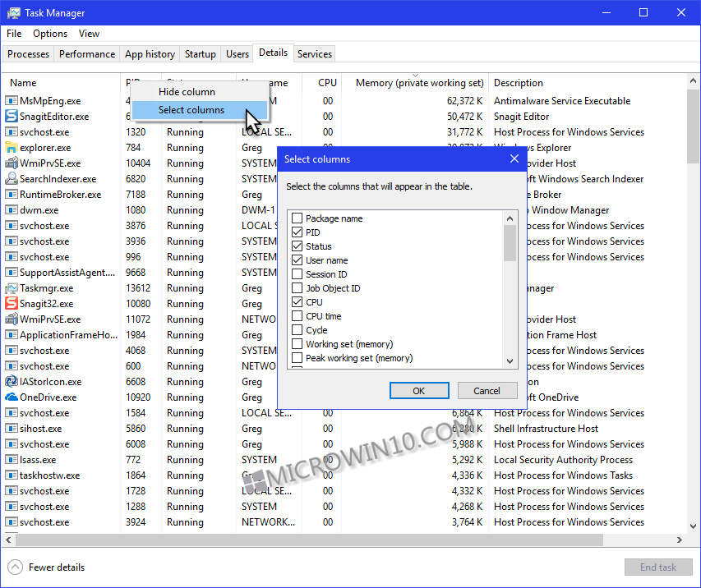Switch to the Performance tab
This screenshot has width=701, height=588.
[x=87, y=54]
